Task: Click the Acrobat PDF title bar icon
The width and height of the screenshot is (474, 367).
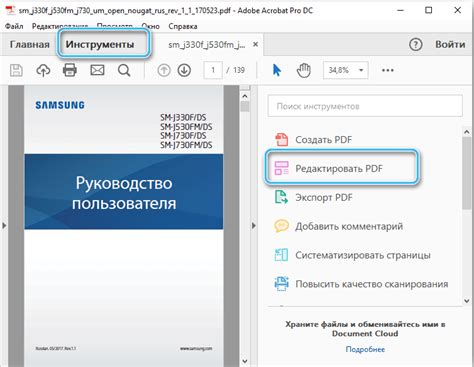Action: coord(10,10)
